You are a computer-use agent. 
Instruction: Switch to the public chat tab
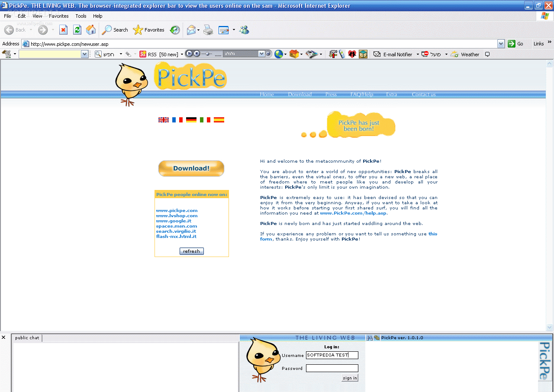(x=27, y=338)
